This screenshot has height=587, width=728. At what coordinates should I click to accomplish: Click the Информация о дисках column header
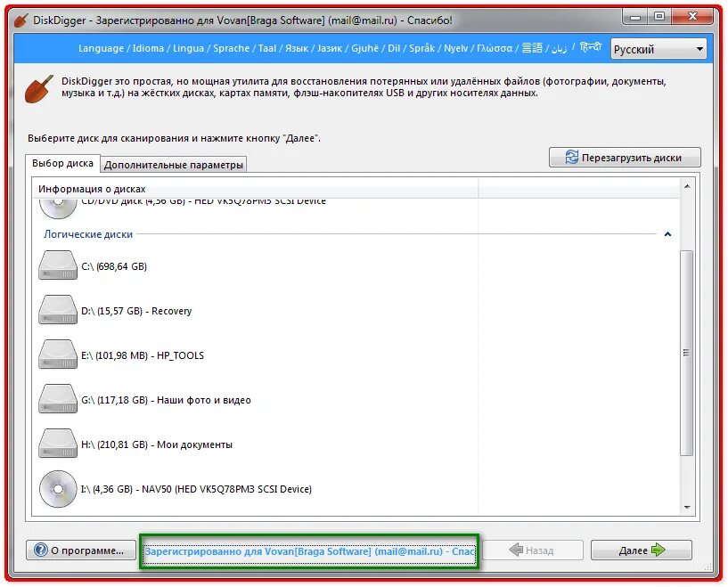point(256,189)
